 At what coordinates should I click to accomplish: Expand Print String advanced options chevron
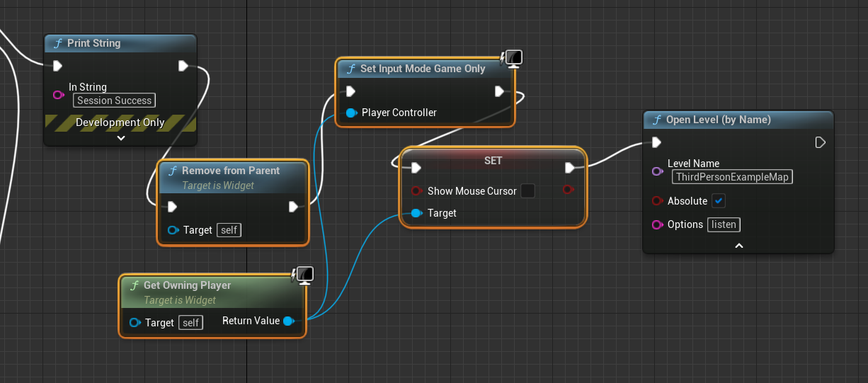(121, 138)
